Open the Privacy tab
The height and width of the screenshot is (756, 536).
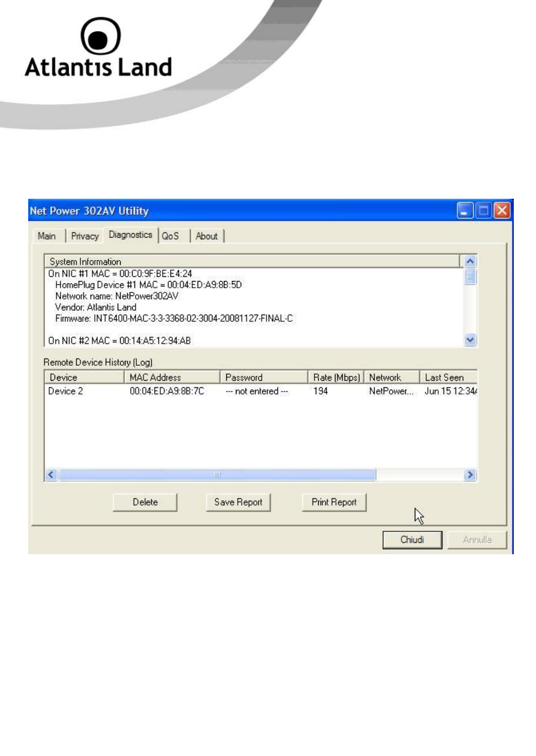click(x=85, y=236)
